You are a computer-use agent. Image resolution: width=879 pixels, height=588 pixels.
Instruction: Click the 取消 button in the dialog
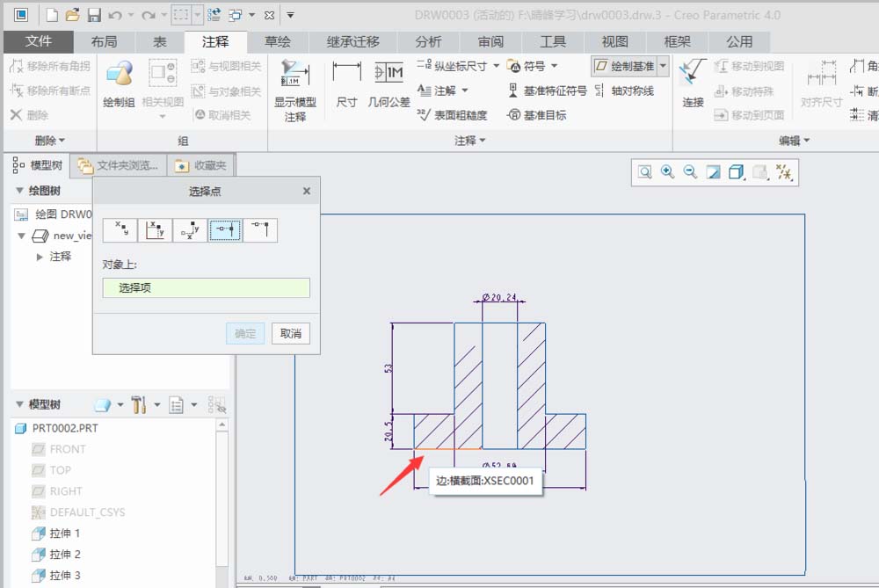(x=290, y=333)
